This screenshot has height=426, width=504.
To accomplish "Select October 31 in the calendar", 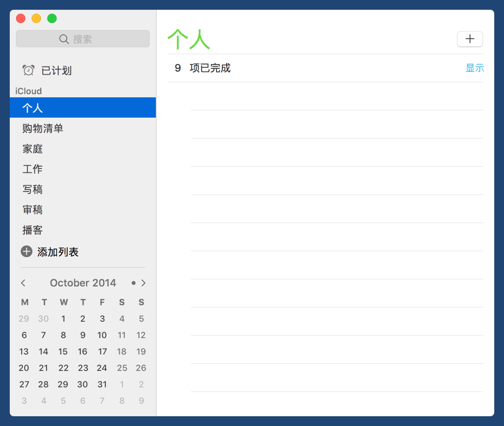I will [x=102, y=384].
